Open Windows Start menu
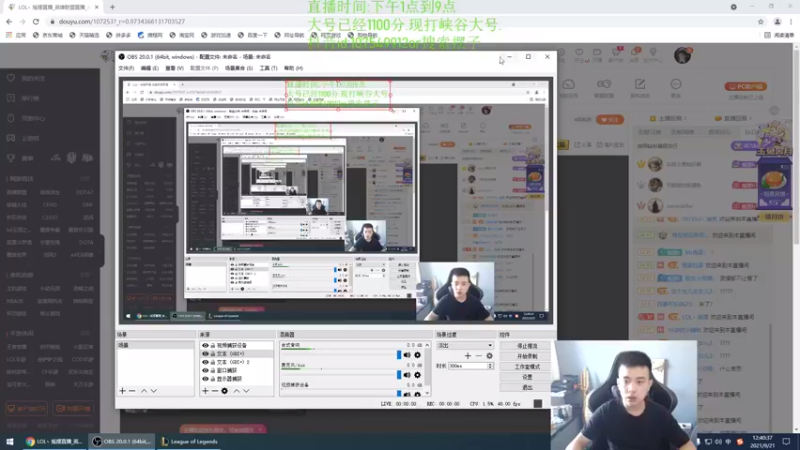This screenshot has width=800, height=450. click(10, 441)
